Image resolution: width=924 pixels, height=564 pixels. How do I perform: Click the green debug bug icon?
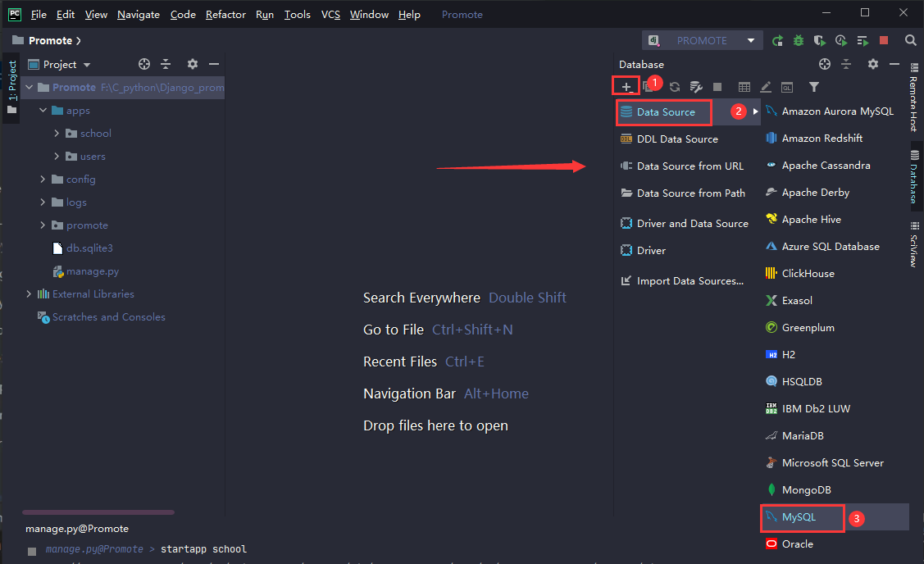[x=799, y=41]
